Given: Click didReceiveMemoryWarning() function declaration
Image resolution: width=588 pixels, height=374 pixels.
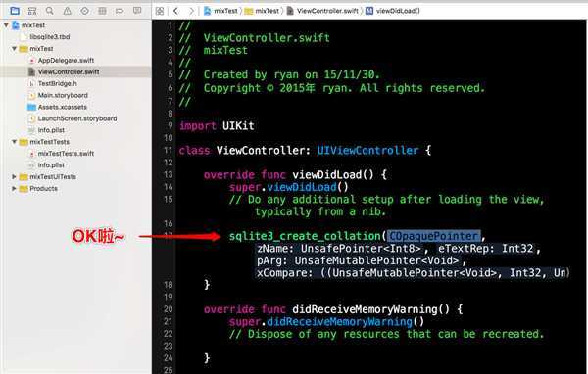Looking at the screenshot, I should click(x=370, y=309).
